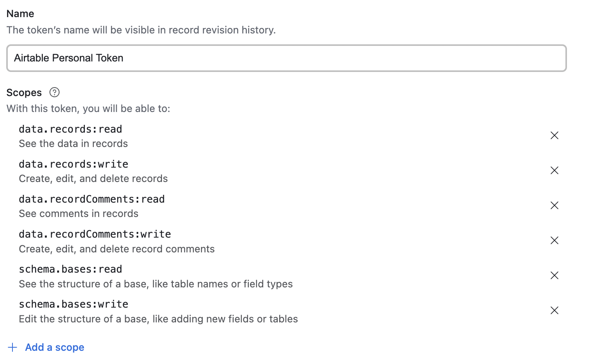595x364 pixels.
Task: Focus the token Name input field
Action: pos(287,58)
